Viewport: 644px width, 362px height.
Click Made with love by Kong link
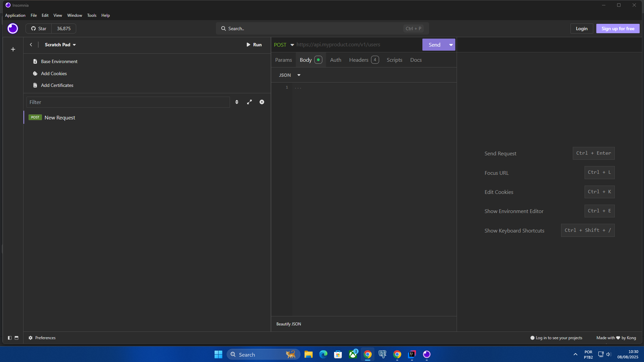616,338
